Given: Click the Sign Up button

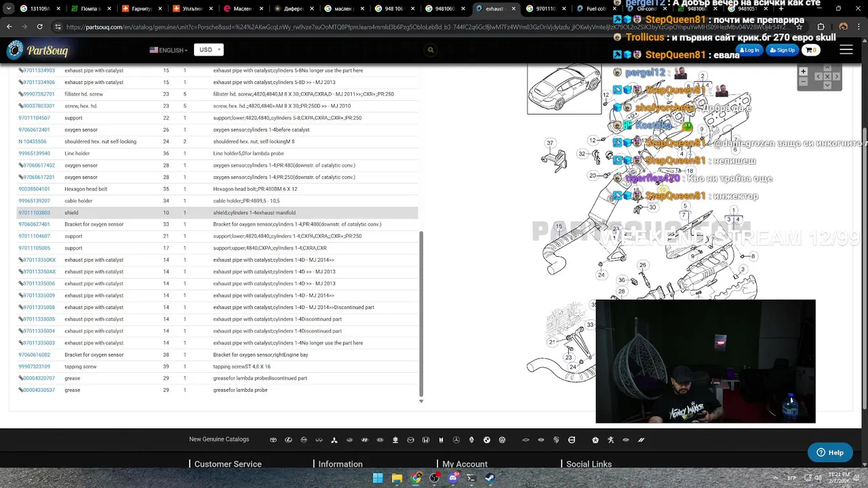Looking at the screenshot, I should tap(782, 50).
